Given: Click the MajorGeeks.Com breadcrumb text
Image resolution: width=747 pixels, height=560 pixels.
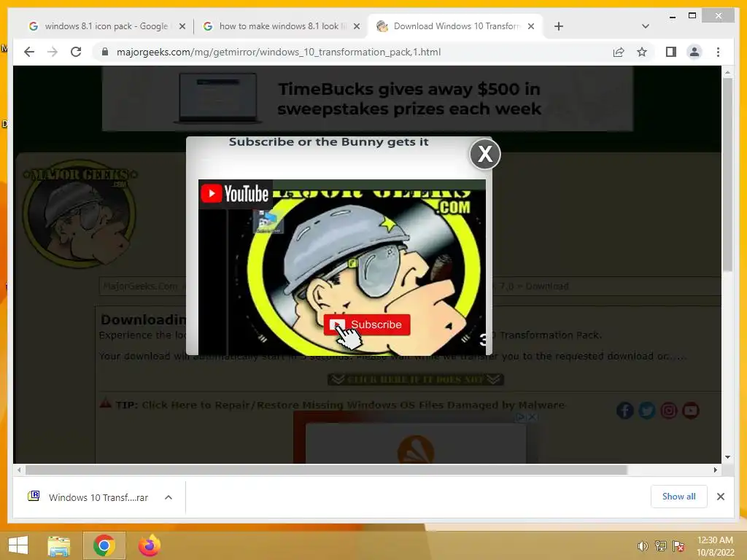Looking at the screenshot, I should click(x=140, y=286).
